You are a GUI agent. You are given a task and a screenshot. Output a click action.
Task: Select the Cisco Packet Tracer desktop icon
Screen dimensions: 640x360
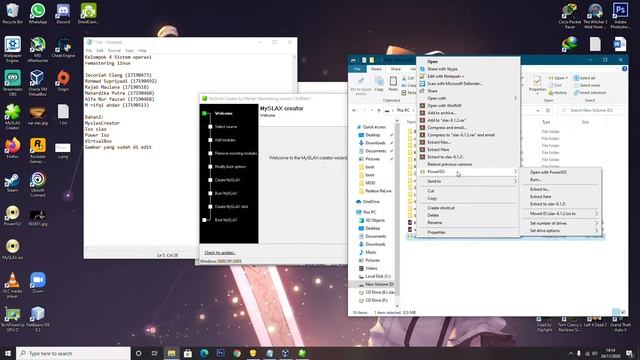[x=569, y=16]
